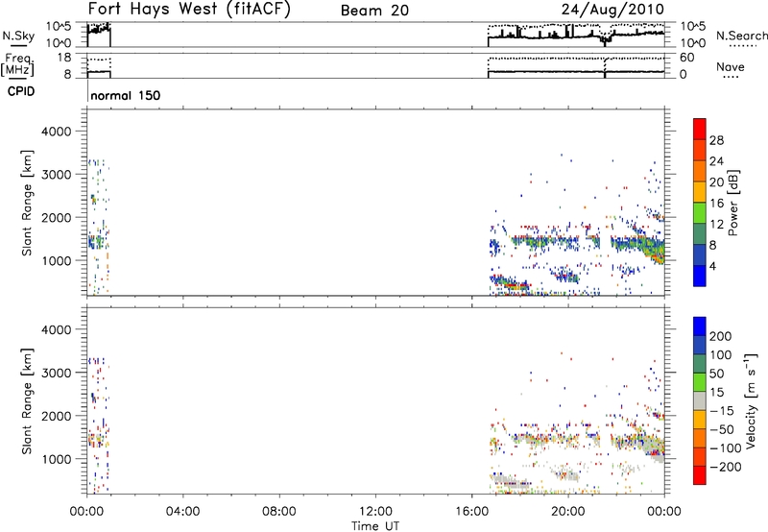Click the "1000" tick on the Velocity panel
Viewport: 768px width, 532px height.
coord(57,459)
